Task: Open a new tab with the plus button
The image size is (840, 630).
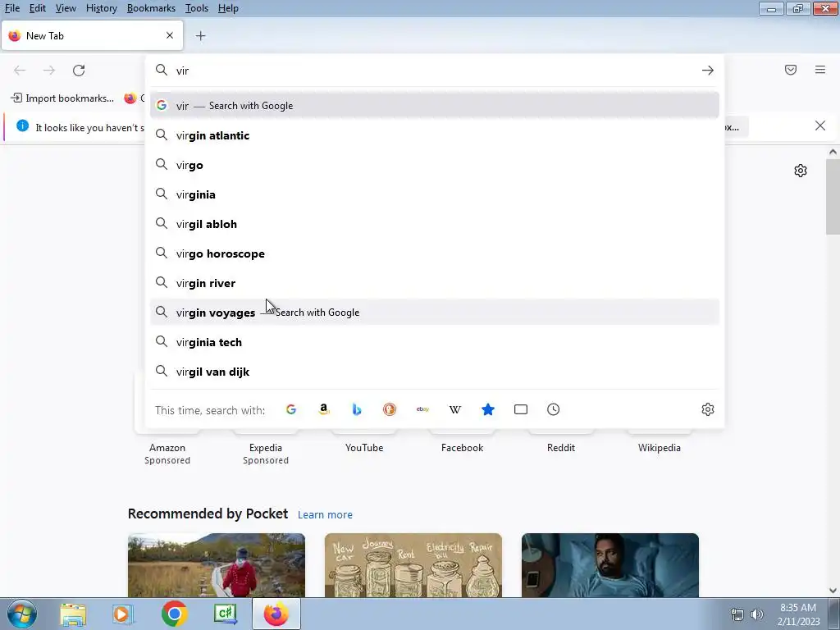Action: click(200, 36)
